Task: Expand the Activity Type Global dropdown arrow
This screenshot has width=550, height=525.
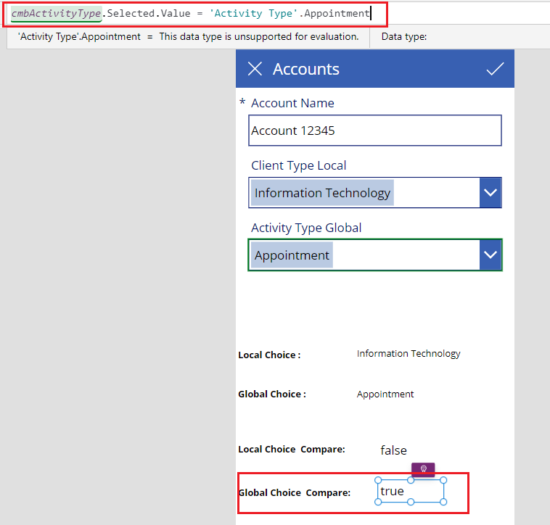Action: tap(490, 255)
